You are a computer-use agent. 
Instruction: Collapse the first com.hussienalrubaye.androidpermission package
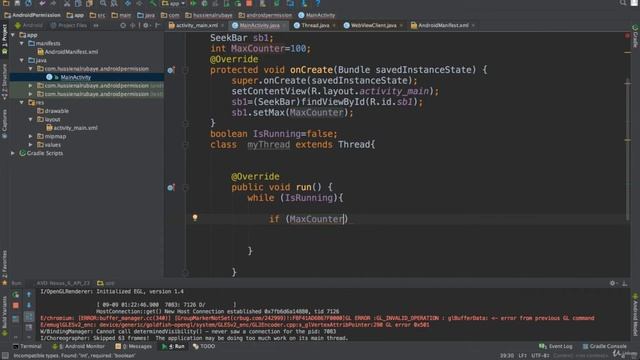(30, 69)
